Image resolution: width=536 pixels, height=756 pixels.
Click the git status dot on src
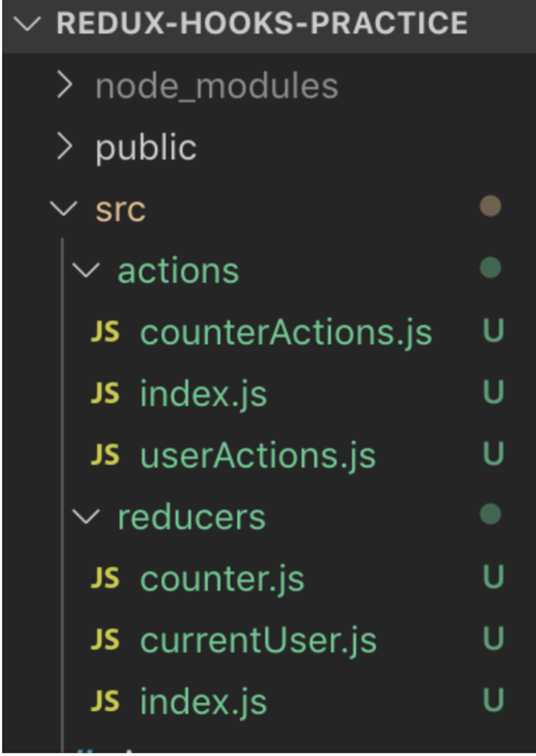click(x=490, y=207)
